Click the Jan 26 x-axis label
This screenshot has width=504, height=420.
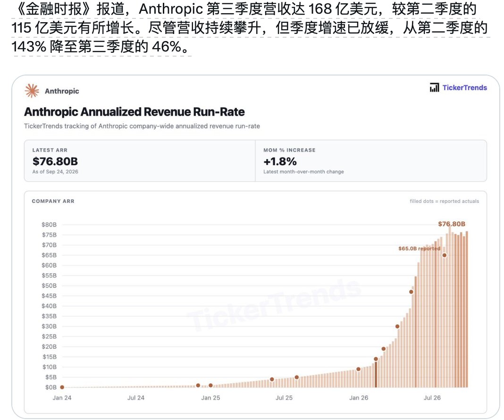point(359,398)
